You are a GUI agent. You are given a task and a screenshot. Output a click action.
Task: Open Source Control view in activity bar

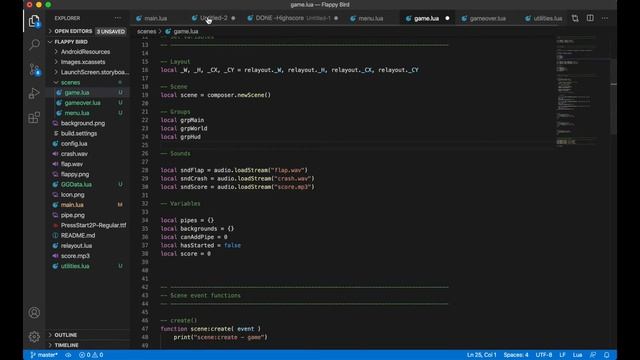(x=34, y=69)
